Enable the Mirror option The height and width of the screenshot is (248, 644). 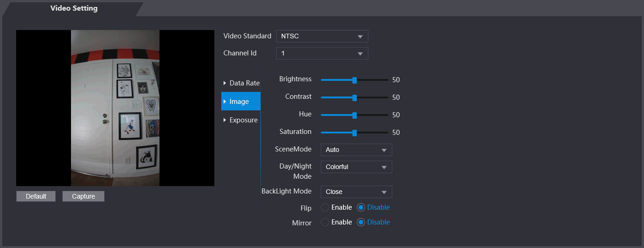tap(325, 223)
